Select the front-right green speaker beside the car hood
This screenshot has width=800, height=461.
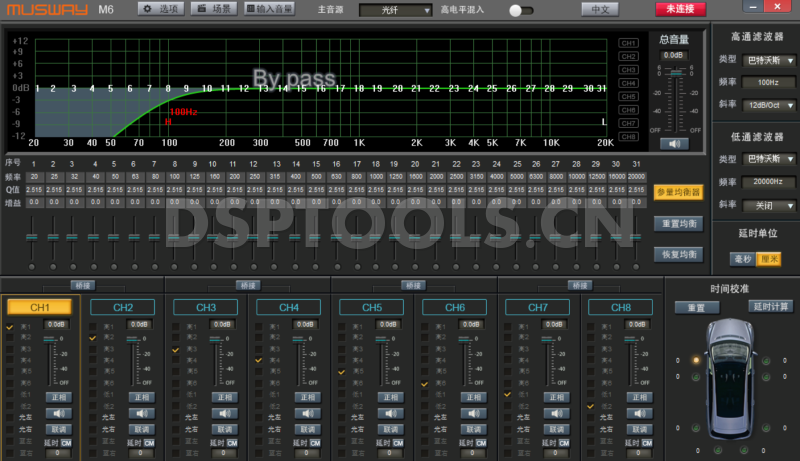(766, 361)
